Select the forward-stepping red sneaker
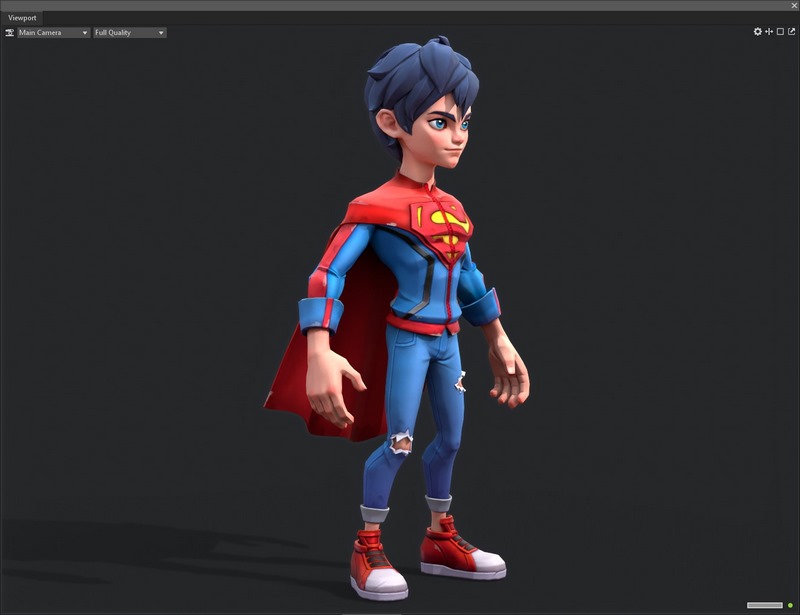The height and width of the screenshot is (615, 800). pos(460,552)
